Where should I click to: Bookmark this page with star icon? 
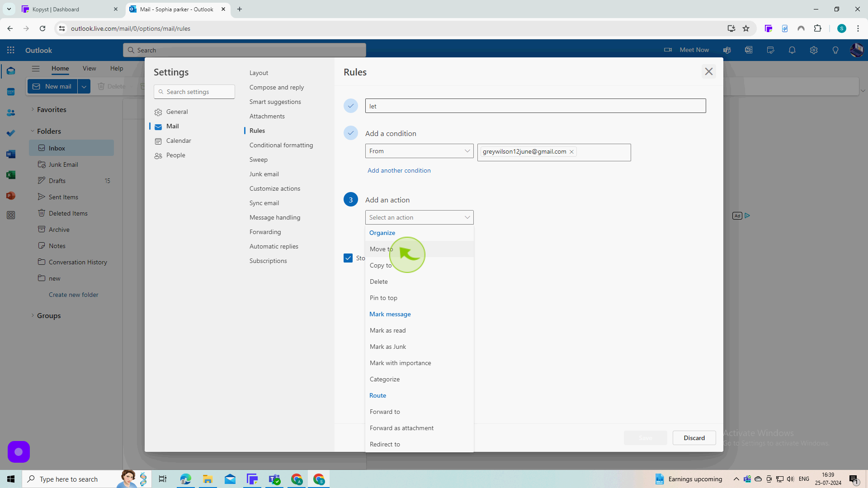click(x=746, y=28)
